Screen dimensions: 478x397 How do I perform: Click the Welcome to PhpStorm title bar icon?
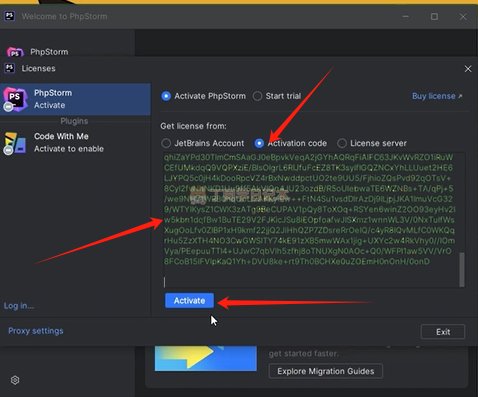point(10,16)
